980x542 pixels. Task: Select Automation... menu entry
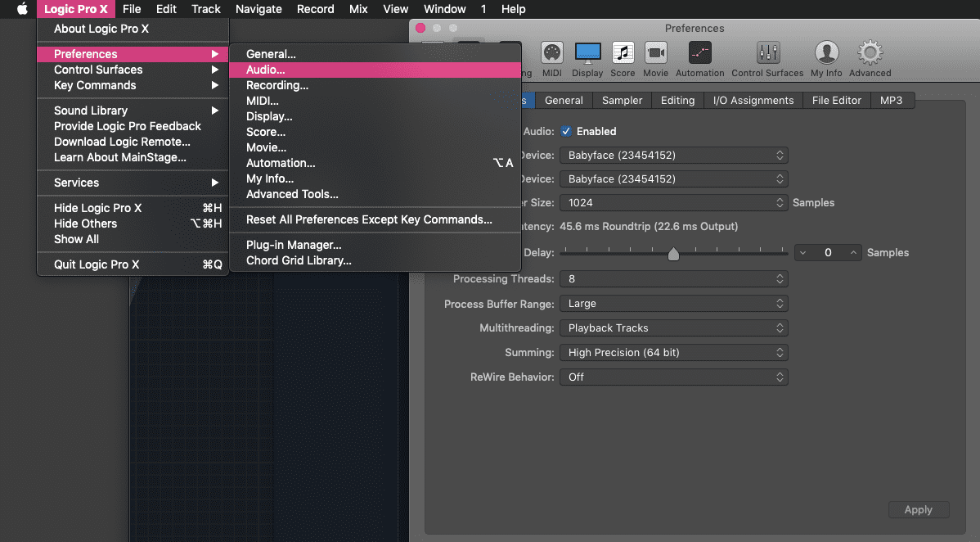[x=375, y=163]
